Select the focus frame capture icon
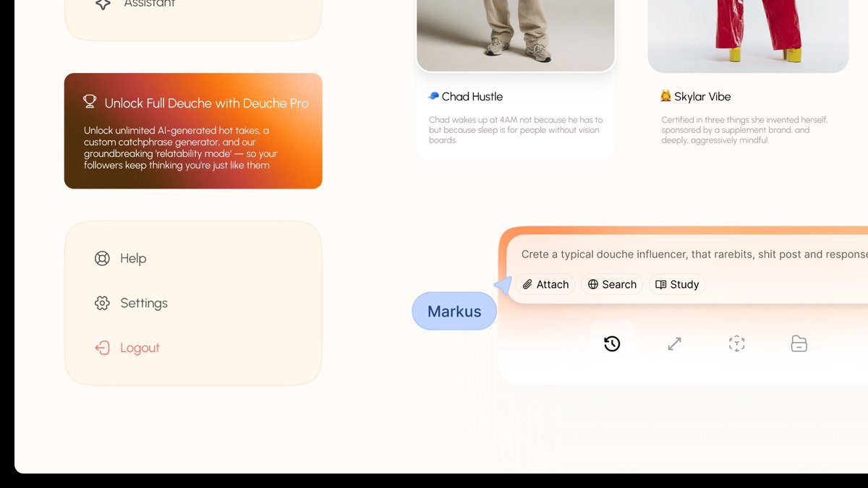 (x=736, y=343)
